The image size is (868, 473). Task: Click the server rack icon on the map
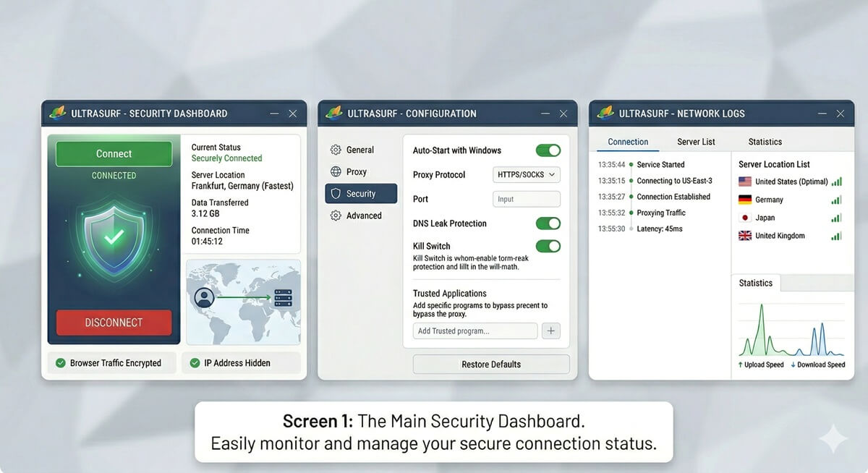[281, 297]
